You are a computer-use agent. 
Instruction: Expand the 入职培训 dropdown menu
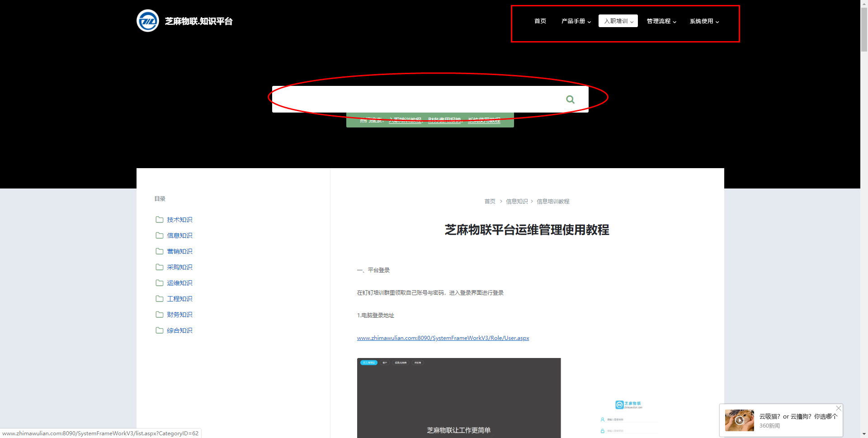click(x=618, y=21)
